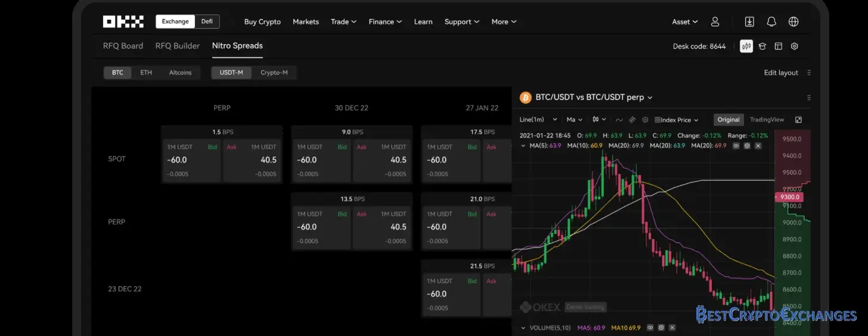Select the TradingView chart tab
The width and height of the screenshot is (868, 336).
[767, 120]
